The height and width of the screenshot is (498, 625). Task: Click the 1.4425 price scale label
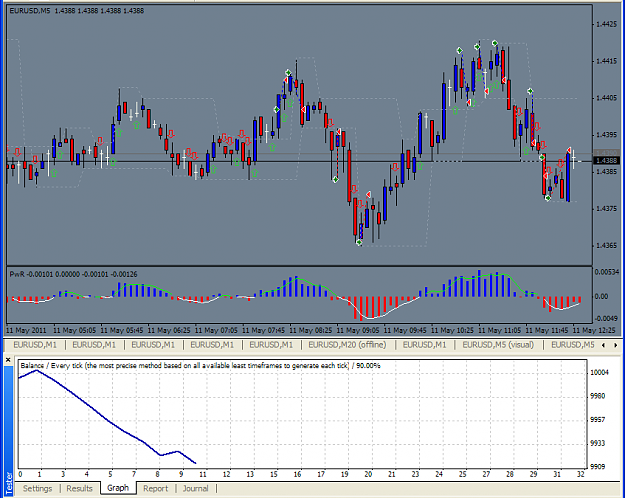pyautogui.click(x=606, y=24)
